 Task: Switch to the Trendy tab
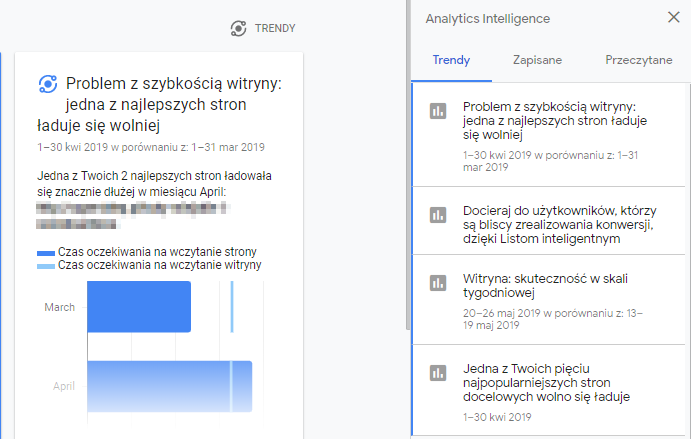click(451, 60)
